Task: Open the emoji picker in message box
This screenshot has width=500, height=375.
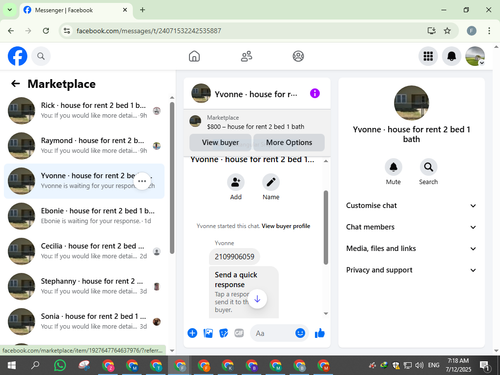Action: [x=300, y=333]
